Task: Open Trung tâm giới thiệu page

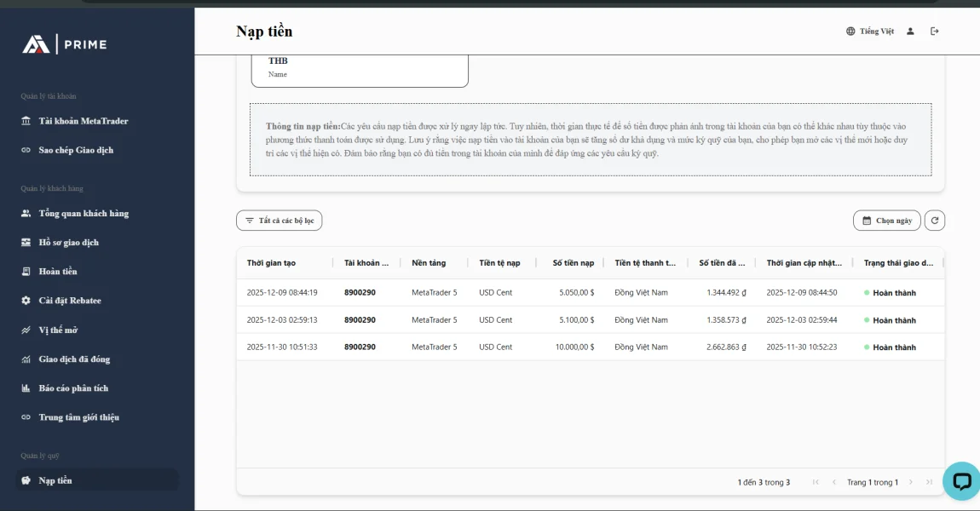Action: [78, 417]
